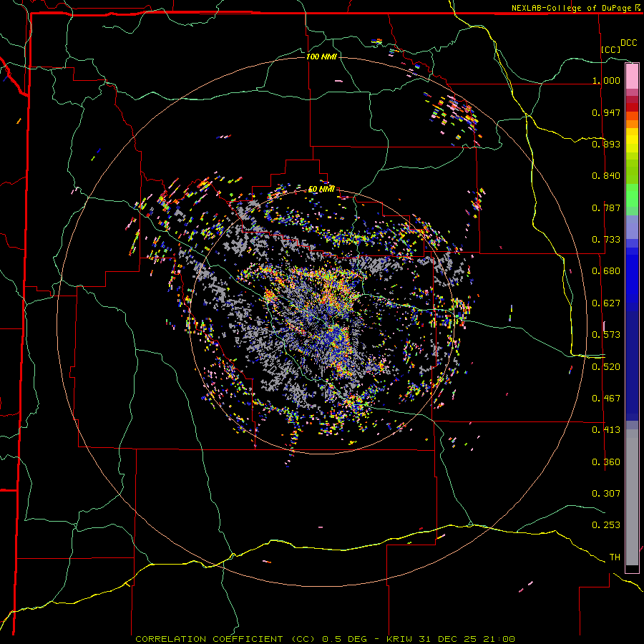The width and height of the screenshot is (644, 644).
Task: Click the CORRELATION COEFFICIENT (CC) caption text
Action: pos(225,639)
